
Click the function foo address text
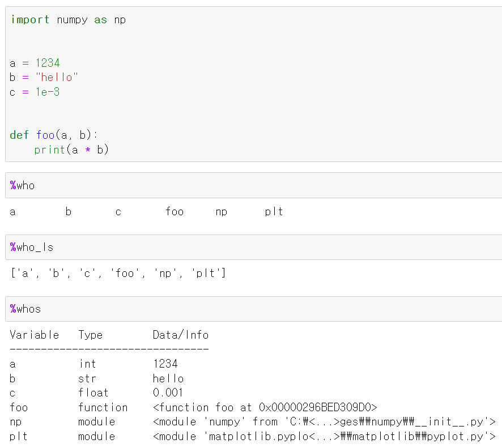265,407
